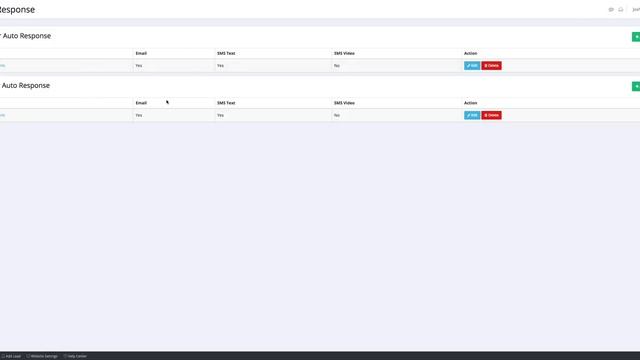Viewport: 640px width, 360px height.
Task: Select SMS Text 'Yes' cell in second table
Action: 220,116
